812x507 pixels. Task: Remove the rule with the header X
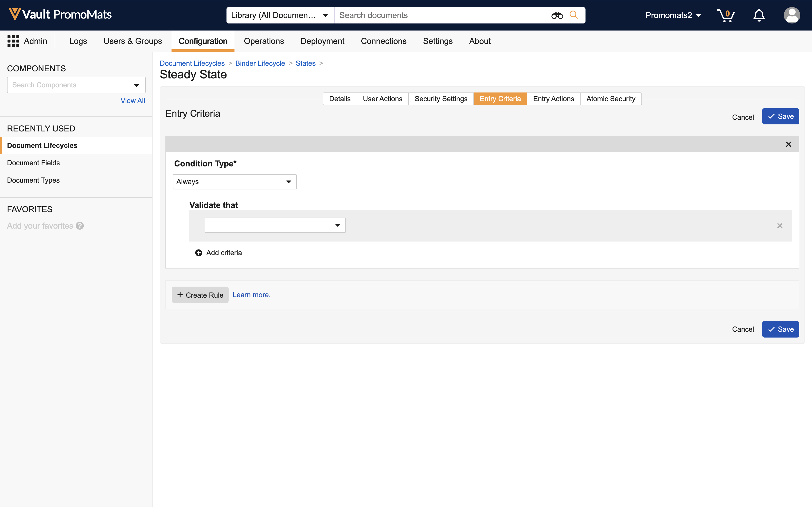click(789, 144)
